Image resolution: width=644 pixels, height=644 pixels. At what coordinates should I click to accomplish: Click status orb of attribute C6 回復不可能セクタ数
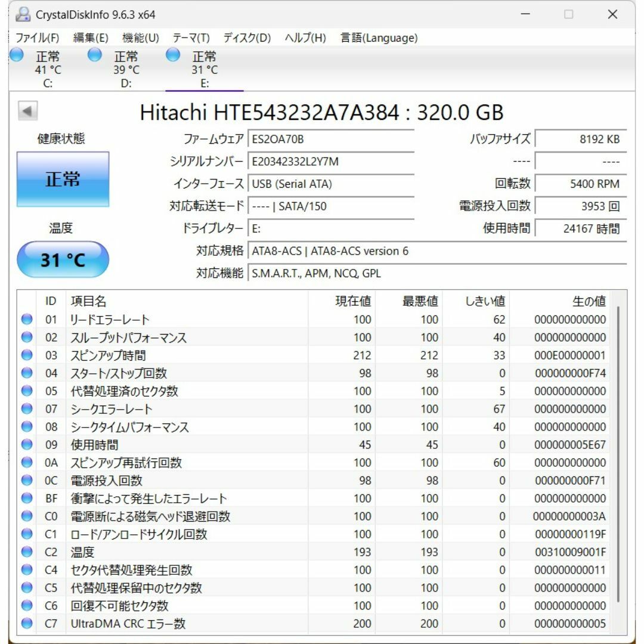pyautogui.click(x=27, y=605)
